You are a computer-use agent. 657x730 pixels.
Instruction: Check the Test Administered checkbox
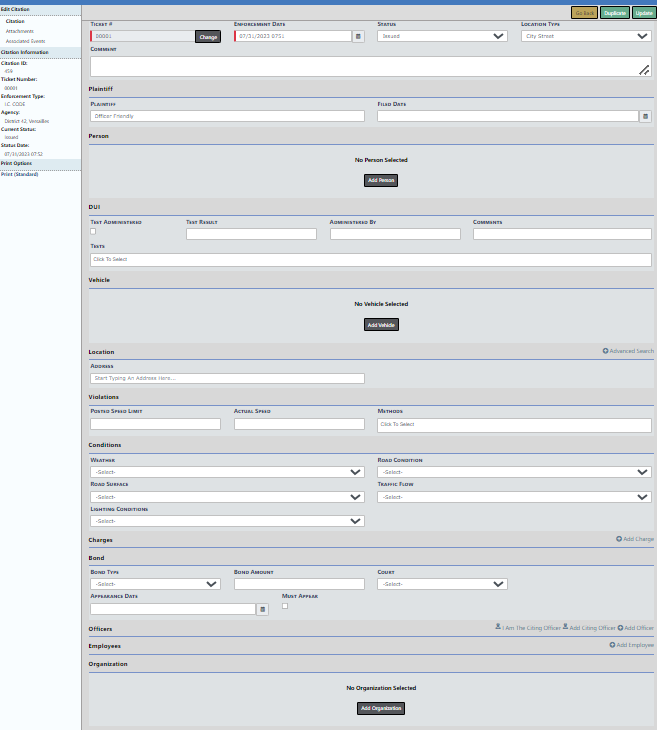tap(93, 231)
